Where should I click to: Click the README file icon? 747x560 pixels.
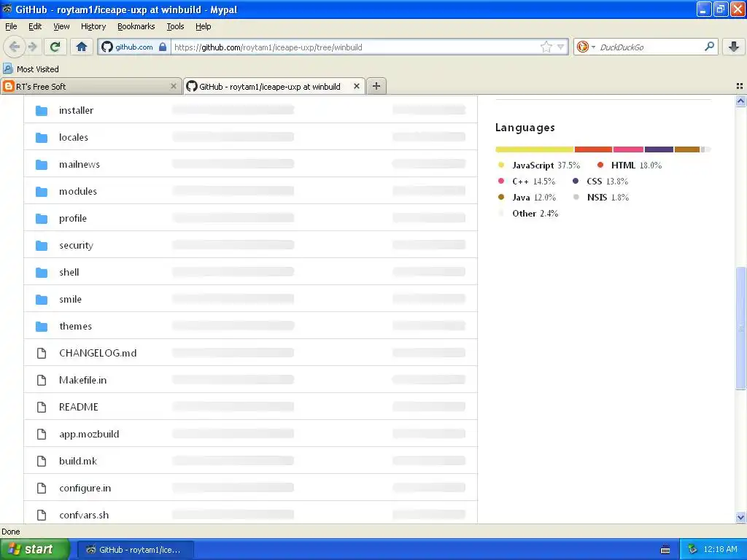pos(42,407)
